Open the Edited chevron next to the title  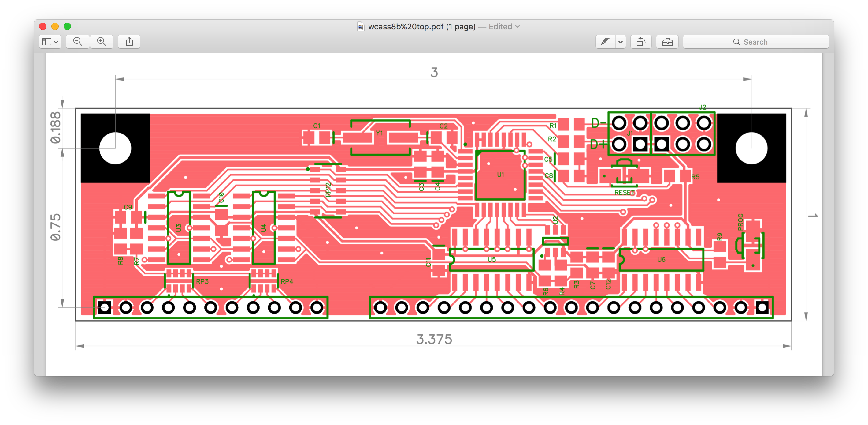click(517, 26)
